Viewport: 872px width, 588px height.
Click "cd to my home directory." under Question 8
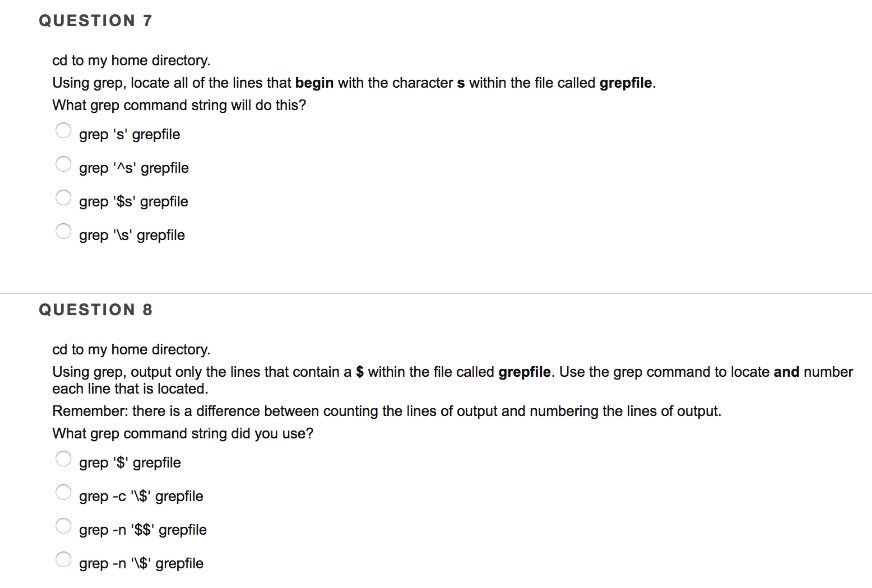point(131,349)
